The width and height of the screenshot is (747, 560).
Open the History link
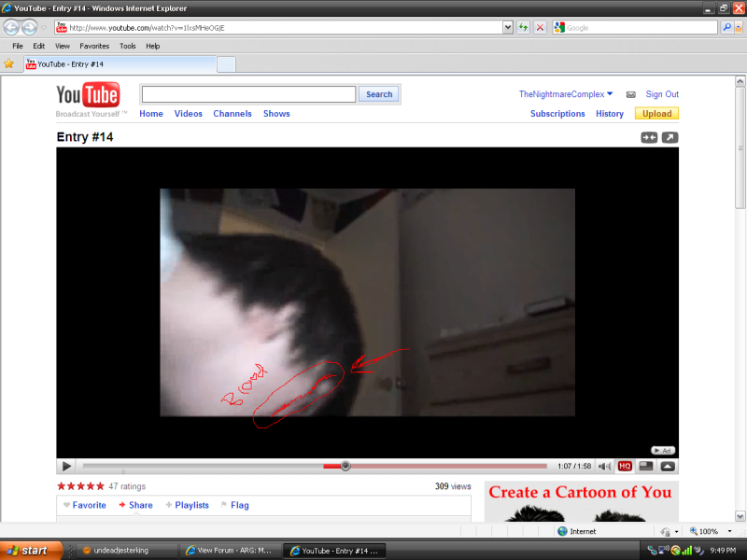[610, 113]
